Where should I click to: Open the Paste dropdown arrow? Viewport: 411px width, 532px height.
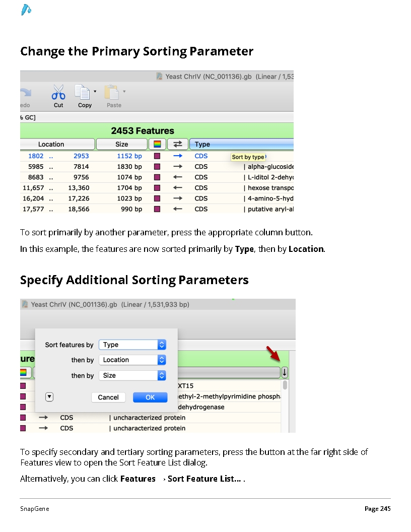point(124,91)
